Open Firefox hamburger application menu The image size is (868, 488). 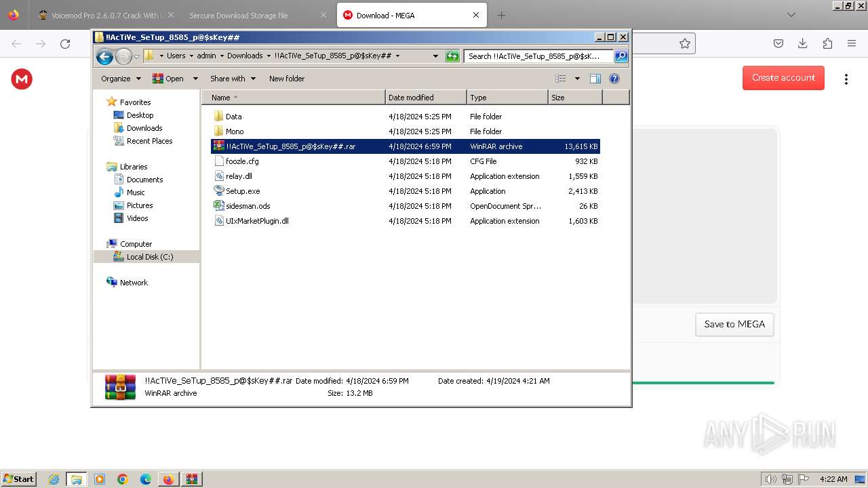coord(852,43)
